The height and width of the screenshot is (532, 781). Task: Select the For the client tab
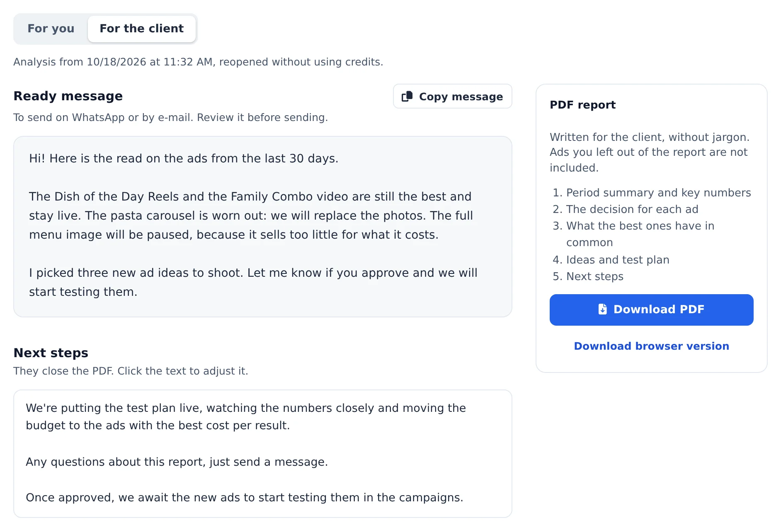(142, 29)
